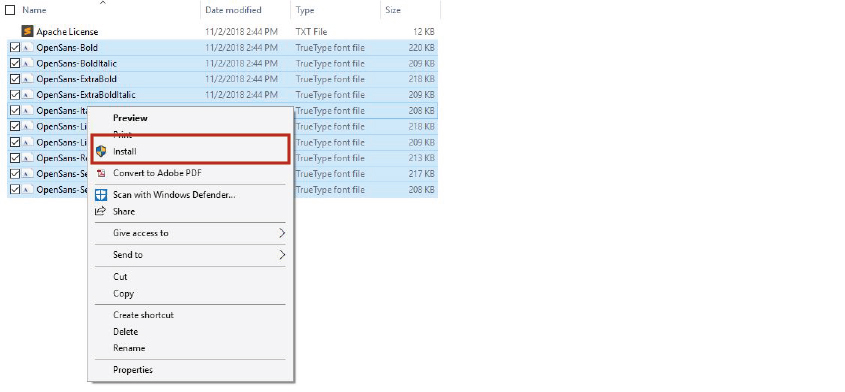Select Scan with Windows Defender

174,195
